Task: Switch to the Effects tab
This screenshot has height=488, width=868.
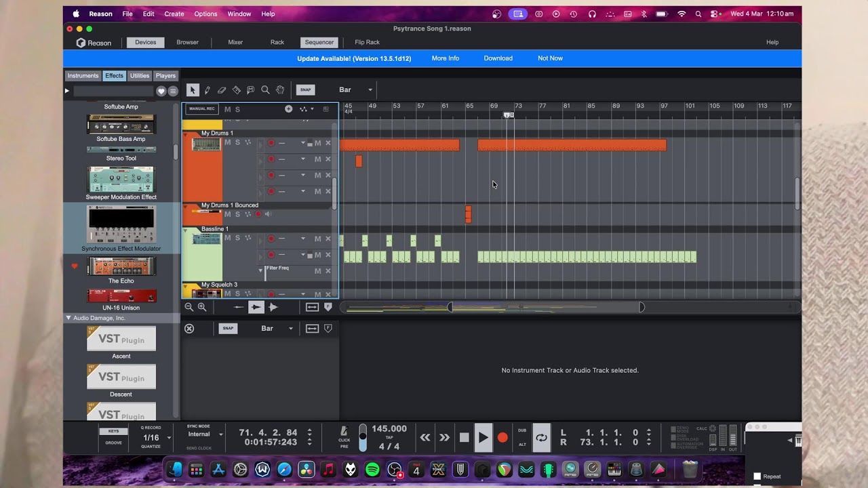Action: click(x=114, y=76)
